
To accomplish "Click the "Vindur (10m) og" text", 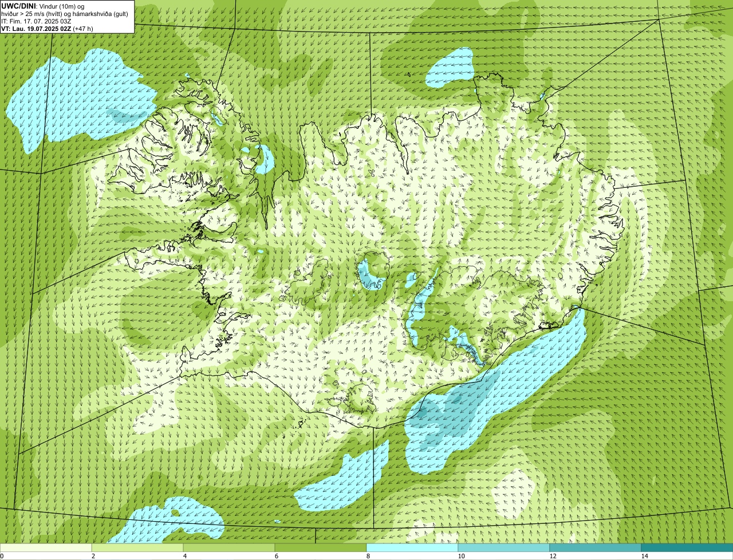I will 61,6.
